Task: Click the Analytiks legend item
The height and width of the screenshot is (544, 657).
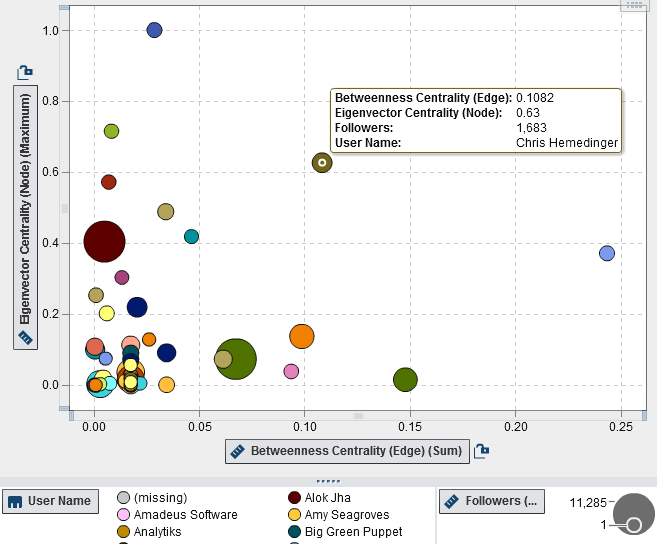Action: (x=157, y=532)
